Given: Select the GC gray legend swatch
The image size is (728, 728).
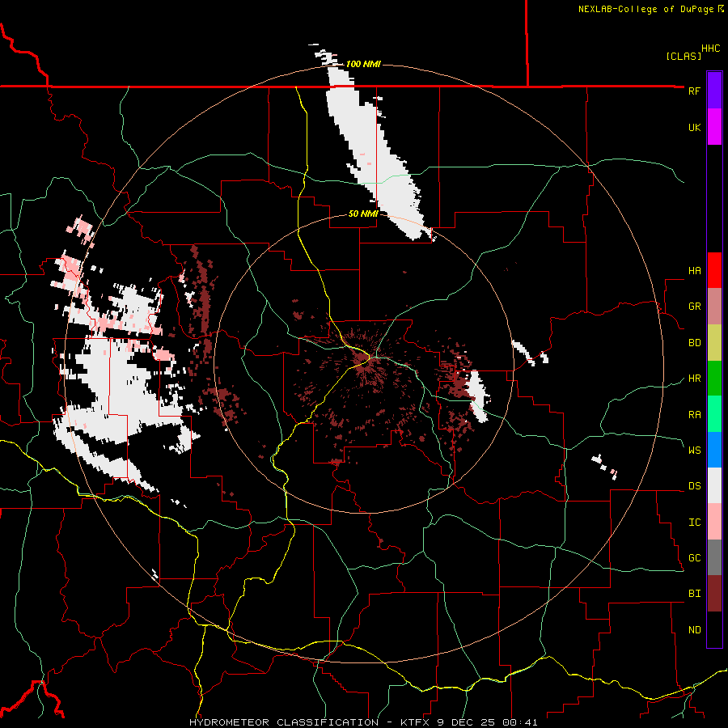Looking at the screenshot, I should point(714,558).
